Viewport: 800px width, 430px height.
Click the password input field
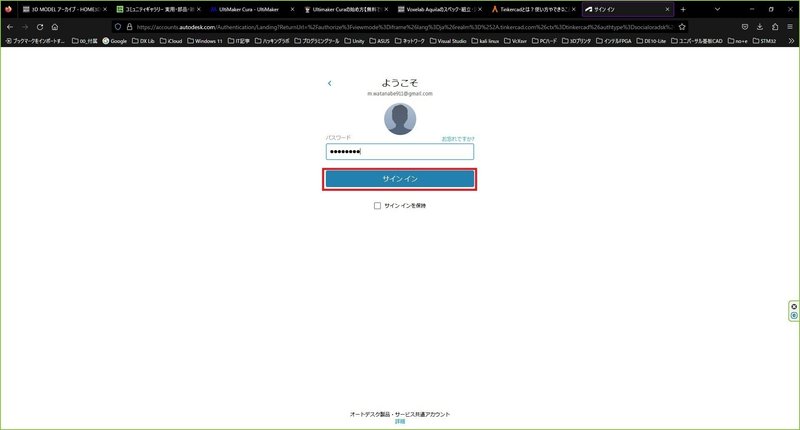pyautogui.click(x=400, y=151)
